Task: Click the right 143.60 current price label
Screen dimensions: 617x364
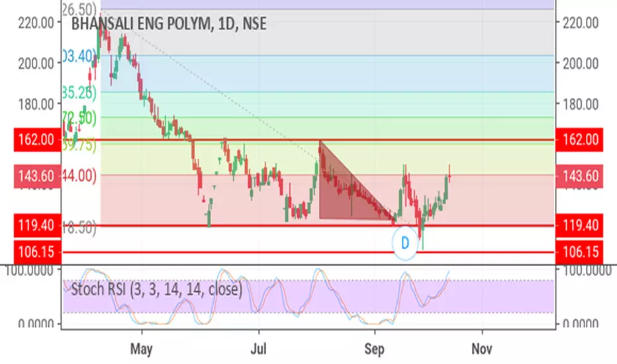Action: point(580,176)
